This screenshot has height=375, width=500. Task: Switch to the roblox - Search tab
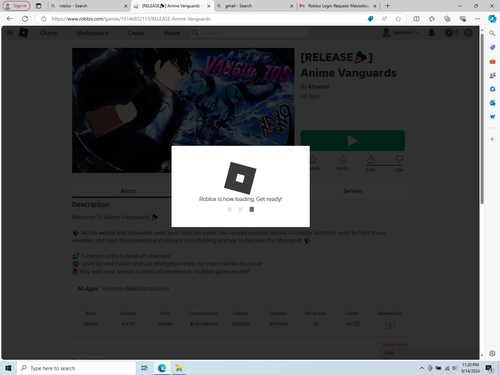[x=89, y=6]
